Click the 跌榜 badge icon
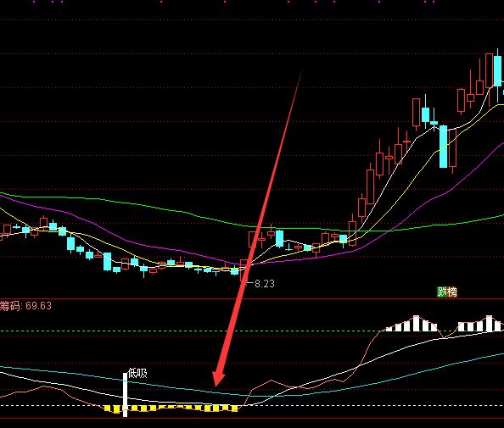The width and height of the screenshot is (504, 428). [447, 292]
